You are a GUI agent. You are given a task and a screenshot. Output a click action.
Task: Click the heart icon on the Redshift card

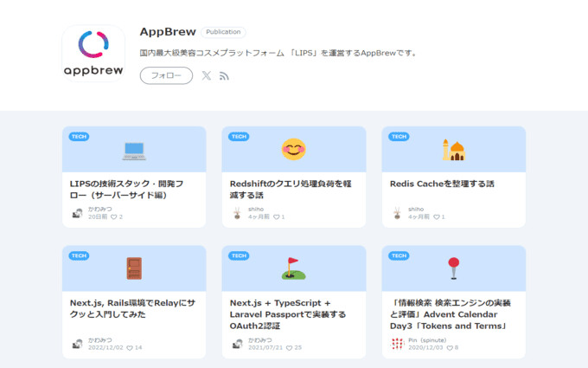coord(277,216)
